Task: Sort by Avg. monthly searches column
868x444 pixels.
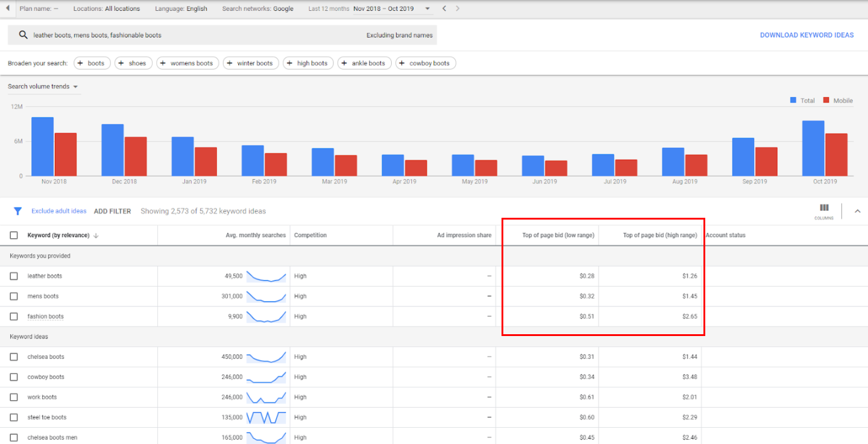Action: pos(255,235)
